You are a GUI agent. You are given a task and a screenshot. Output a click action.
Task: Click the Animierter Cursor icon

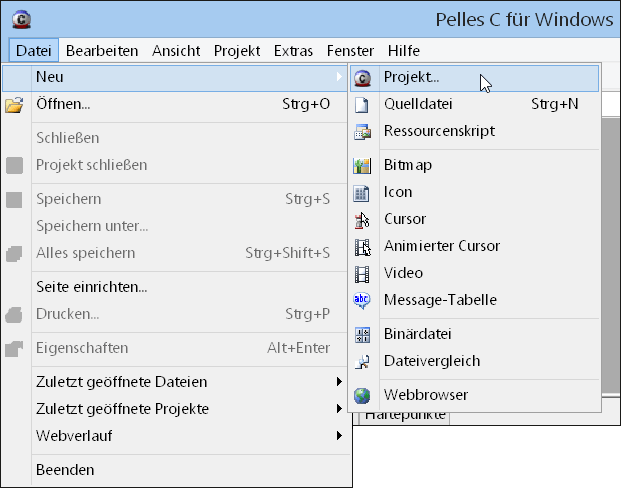(363, 246)
